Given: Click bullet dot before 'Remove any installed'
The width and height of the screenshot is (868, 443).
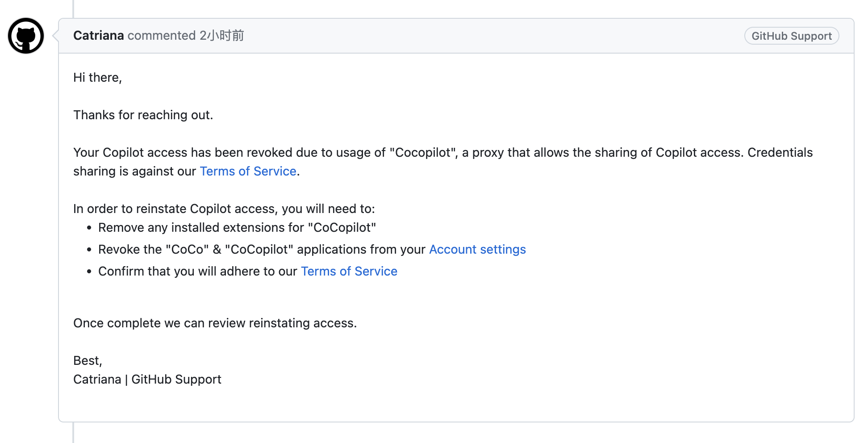Looking at the screenshot, I should tap(89, 228).
